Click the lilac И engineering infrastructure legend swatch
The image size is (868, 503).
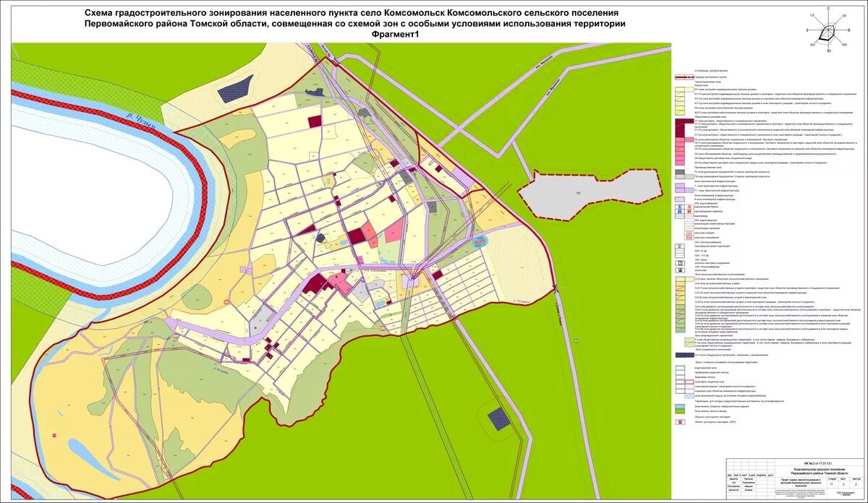click(x=680, y=199)
